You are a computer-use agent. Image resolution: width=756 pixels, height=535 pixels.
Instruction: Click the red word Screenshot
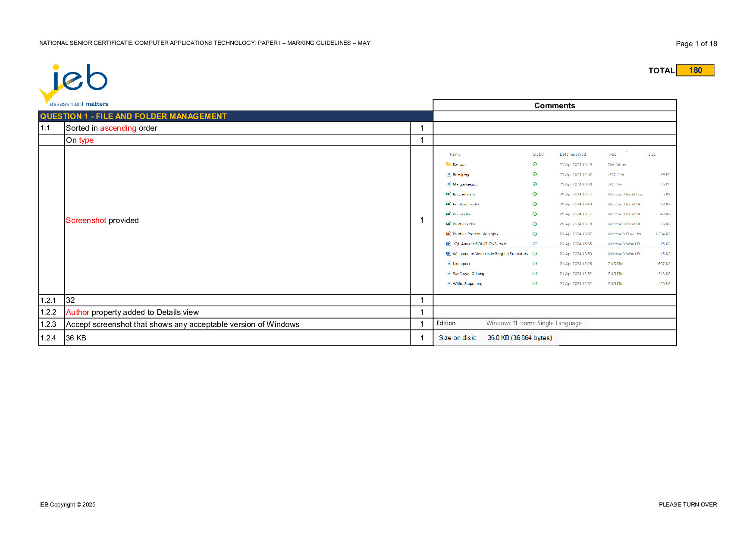point(86,220)
